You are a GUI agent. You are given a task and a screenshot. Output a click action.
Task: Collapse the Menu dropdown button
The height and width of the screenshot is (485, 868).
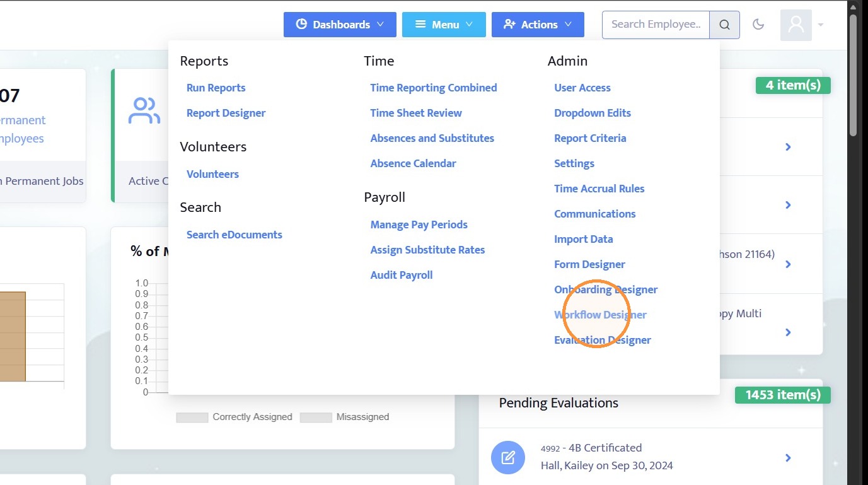click(x=444, y=25)
